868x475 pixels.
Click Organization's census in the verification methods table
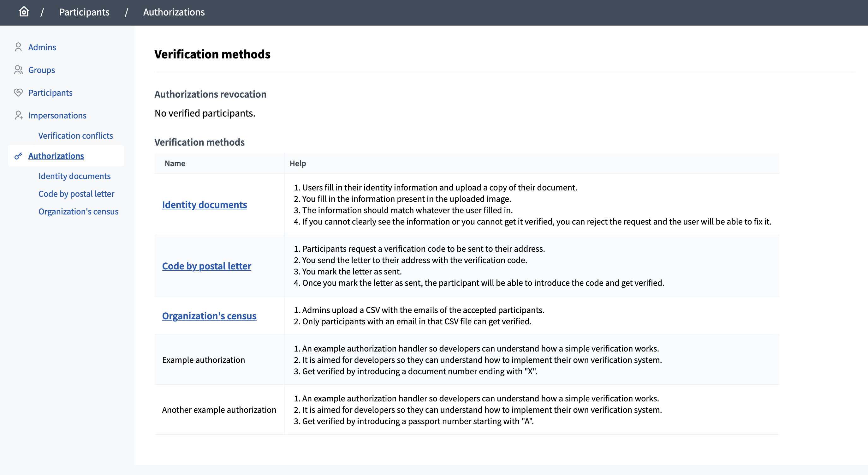tap(209, 316)
